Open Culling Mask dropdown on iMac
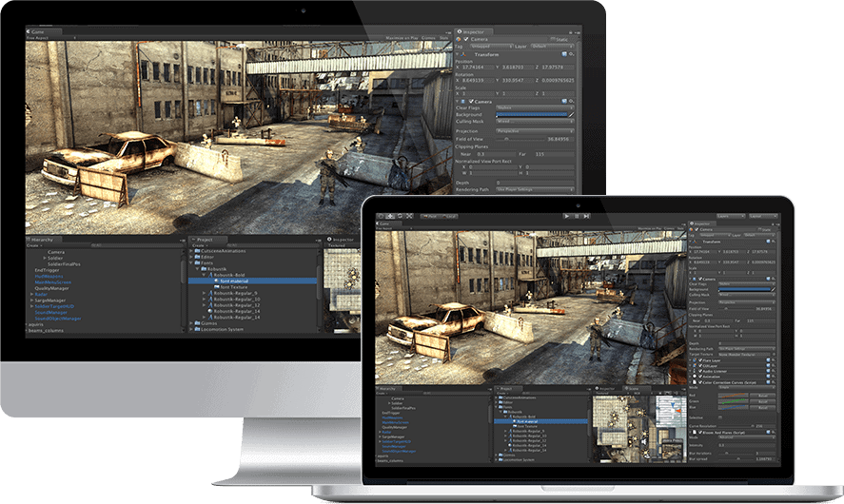The width and height of the screenshot is (844, 504). tap(535, 121)
